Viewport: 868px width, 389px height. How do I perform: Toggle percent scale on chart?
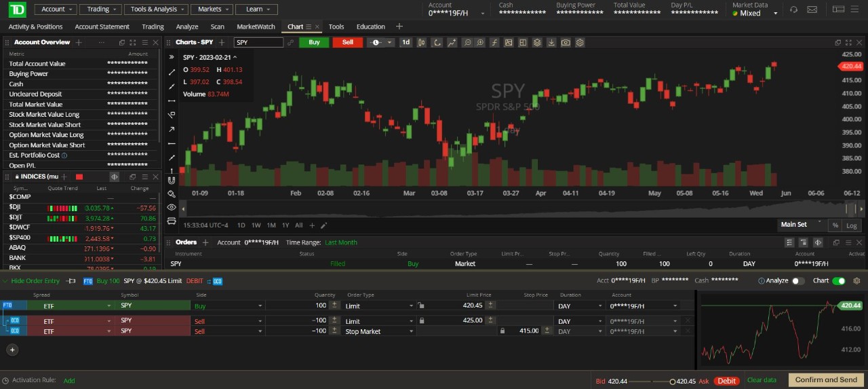tap(835, 225)
